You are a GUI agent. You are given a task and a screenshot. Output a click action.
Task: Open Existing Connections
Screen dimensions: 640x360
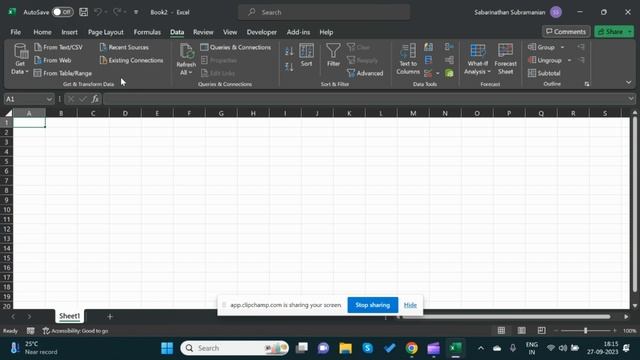[131, 60]
